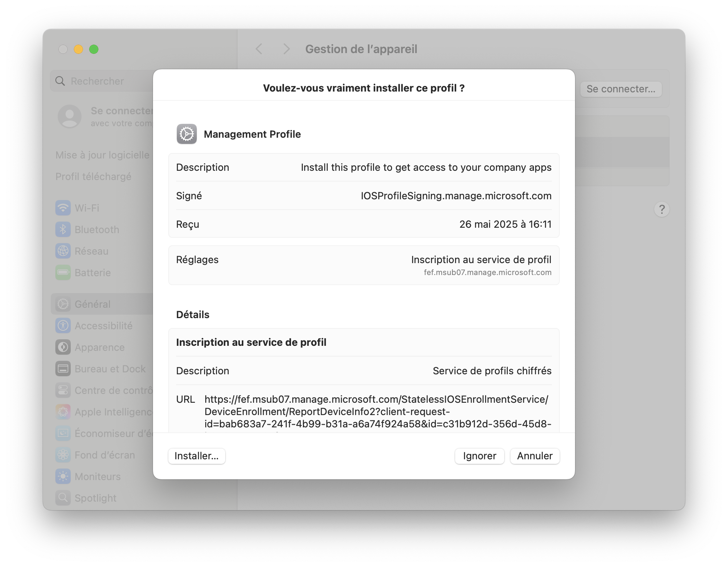Click the Se connecter… button

tap(621, 89)
